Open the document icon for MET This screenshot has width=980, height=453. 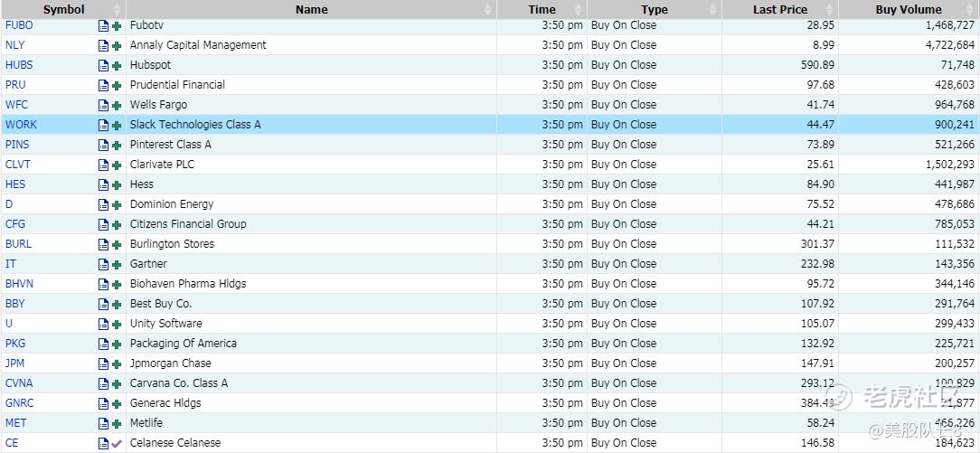pyautogui.click(x=103, y=424)
